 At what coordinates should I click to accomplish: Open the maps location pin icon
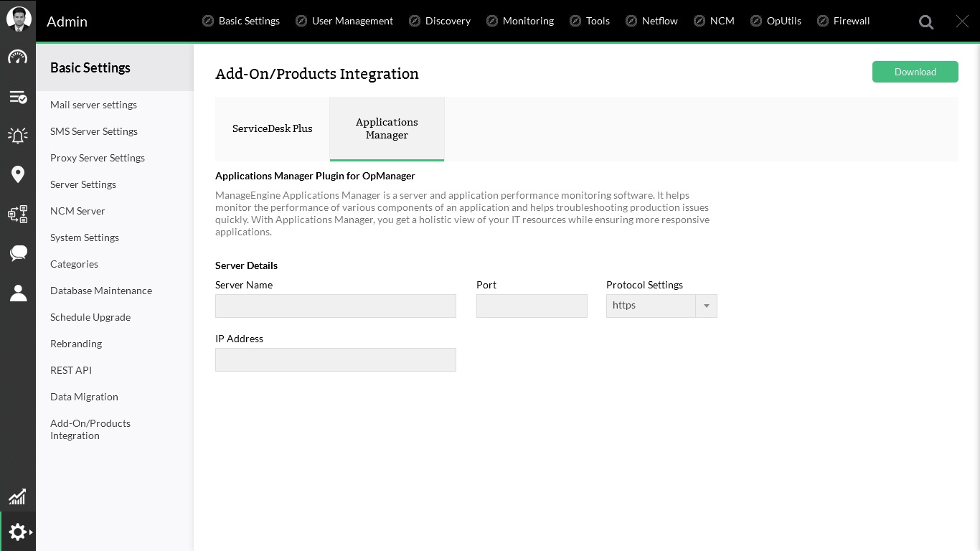click(x=18, y=174)
